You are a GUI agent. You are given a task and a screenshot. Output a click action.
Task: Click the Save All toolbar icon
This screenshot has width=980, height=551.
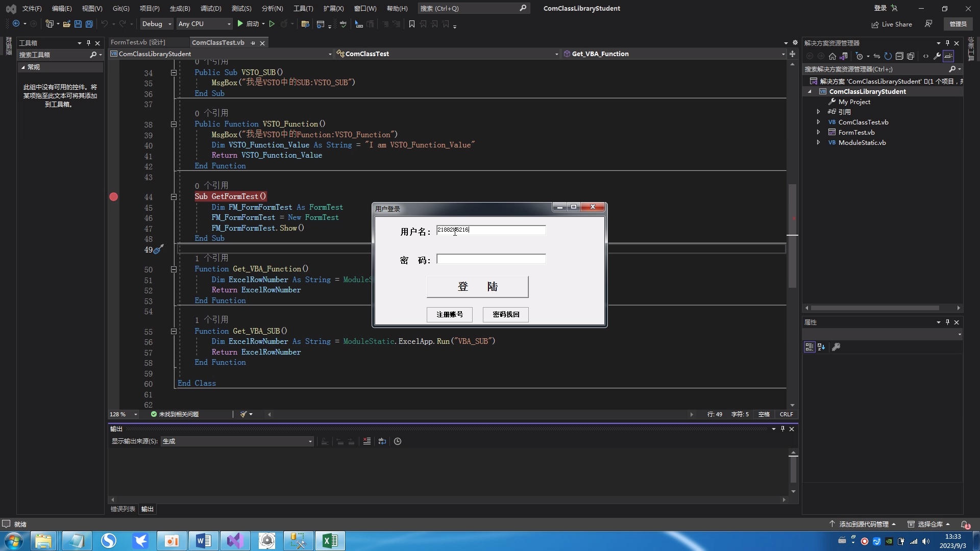[x=89, y=24]
